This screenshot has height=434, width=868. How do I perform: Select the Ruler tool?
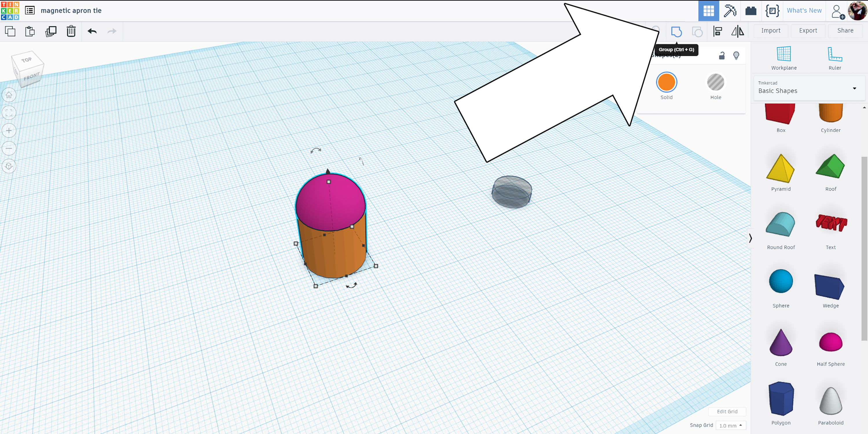(835, 58)
